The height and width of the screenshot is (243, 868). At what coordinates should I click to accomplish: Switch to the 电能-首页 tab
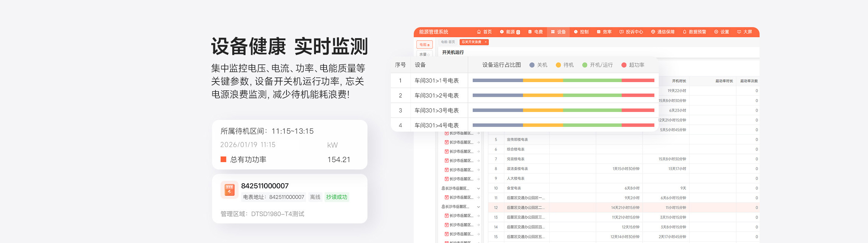point(448,42)
